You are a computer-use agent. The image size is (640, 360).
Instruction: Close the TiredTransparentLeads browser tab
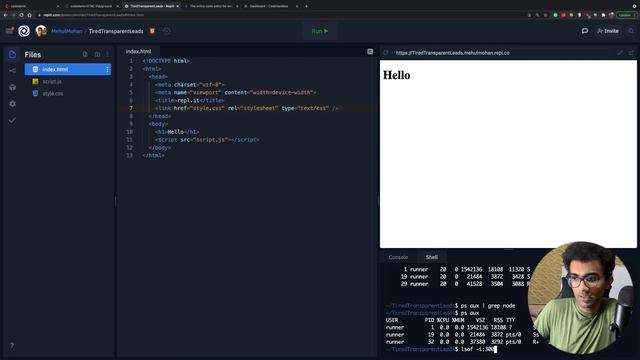click(178, 6)
